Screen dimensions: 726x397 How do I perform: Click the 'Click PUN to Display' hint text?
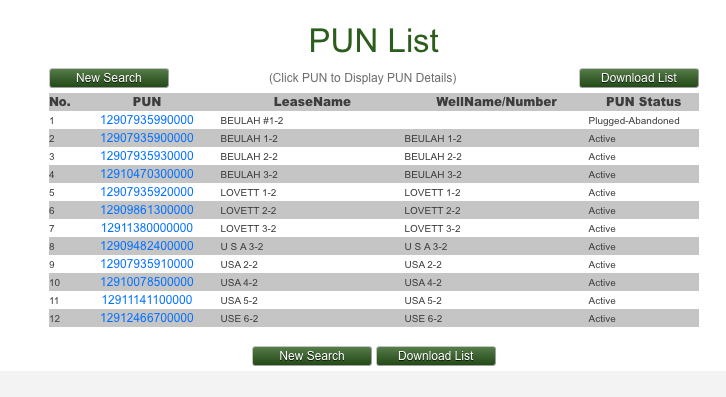(363, 78)
